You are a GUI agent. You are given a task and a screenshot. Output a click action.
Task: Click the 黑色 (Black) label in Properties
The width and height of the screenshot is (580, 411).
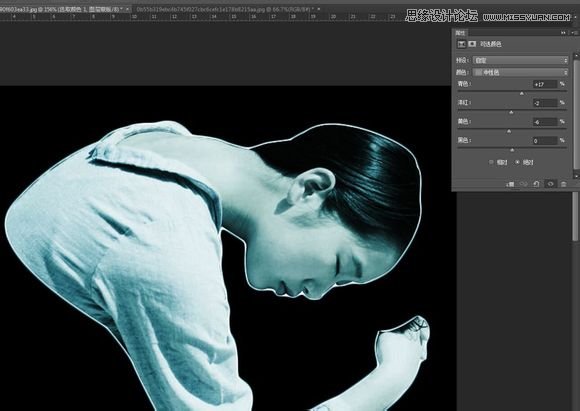click(463, 140)
